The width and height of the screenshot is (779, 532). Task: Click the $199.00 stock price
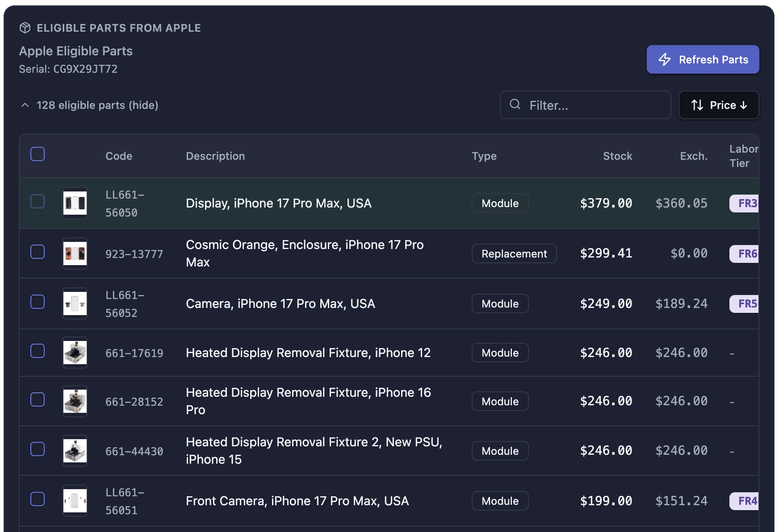(x=606, y=501)
